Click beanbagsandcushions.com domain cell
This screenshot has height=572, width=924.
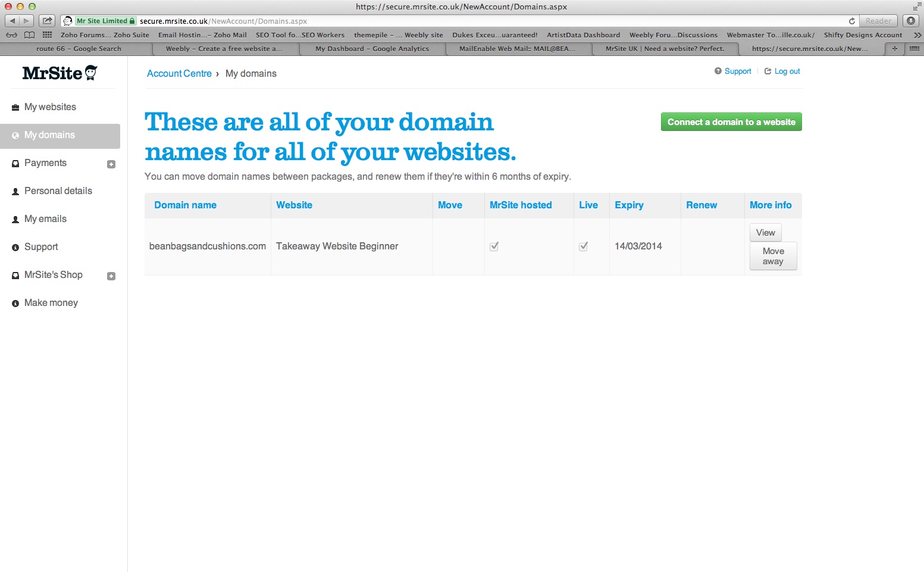tap(208, 246)
